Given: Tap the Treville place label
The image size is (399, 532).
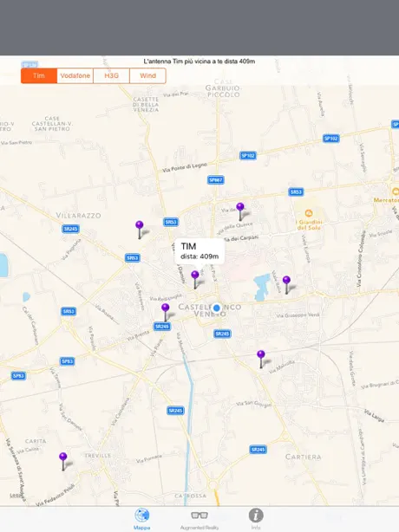Looking at the screenshot, I should click(98, 456).
